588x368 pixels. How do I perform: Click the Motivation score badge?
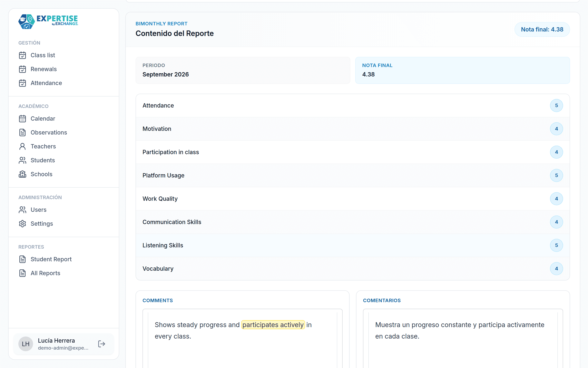click(556, 129)
